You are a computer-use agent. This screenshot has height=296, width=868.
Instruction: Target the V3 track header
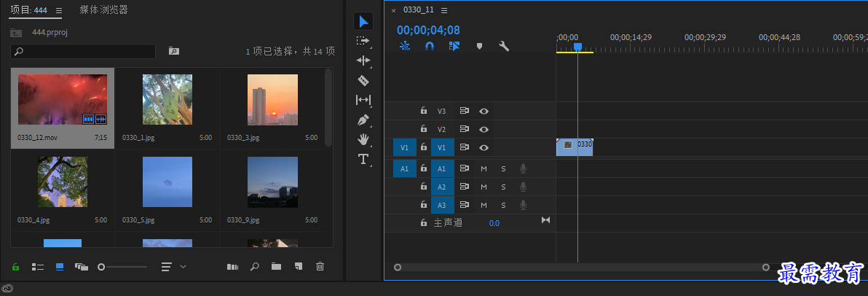442,111
